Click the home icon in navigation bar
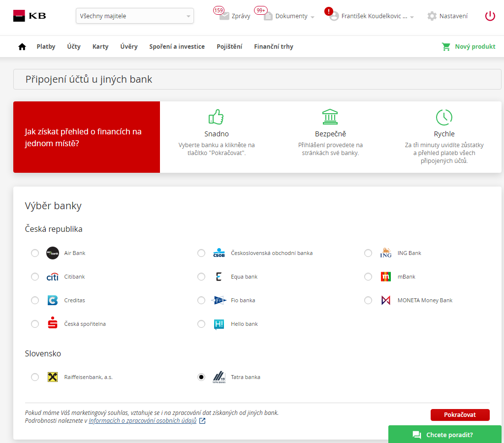Image resolution: width=504 pixels, height=443 pixels. (22, 47)
